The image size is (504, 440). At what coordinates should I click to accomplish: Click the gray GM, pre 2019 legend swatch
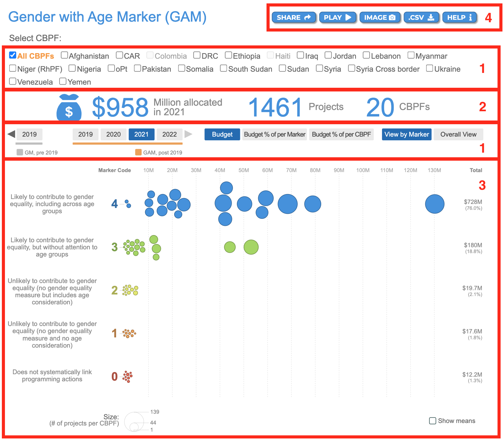coord(20,152)
